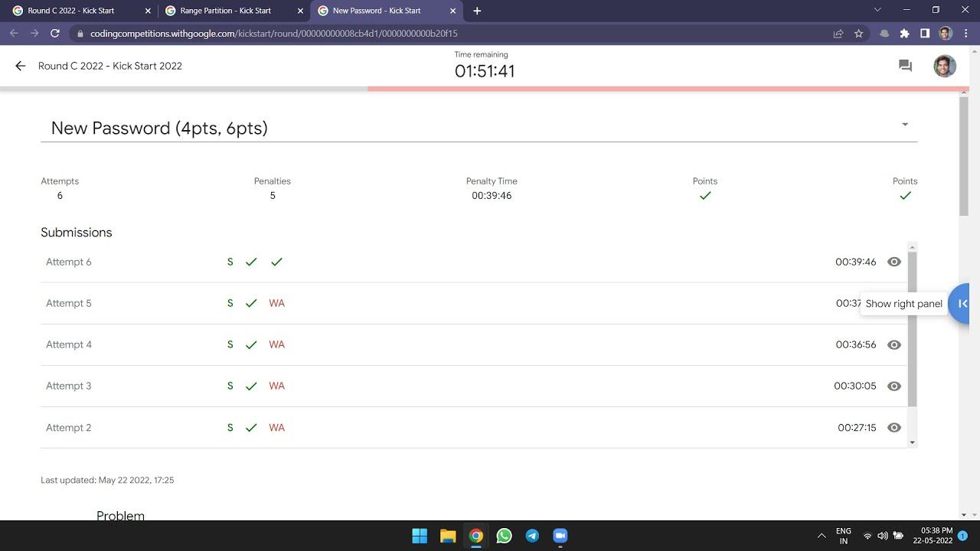This screenshot has height=551, width=980.
Task: Focus the address bar URL
Action: coord(274,34)
